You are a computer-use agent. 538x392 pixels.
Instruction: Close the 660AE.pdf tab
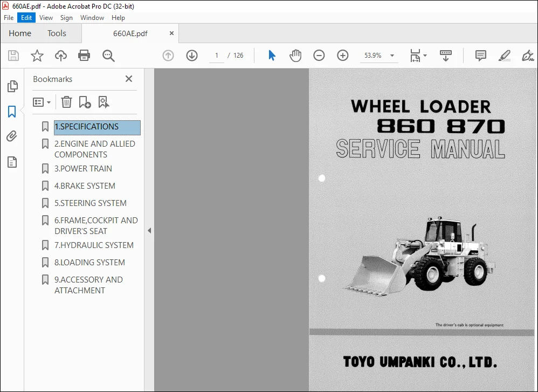171,33
